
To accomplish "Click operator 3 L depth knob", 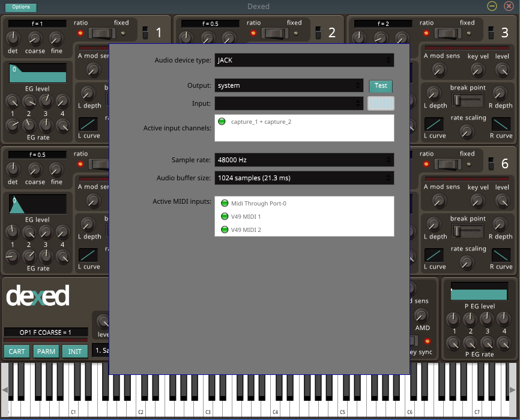I will (x=434, y=93).
